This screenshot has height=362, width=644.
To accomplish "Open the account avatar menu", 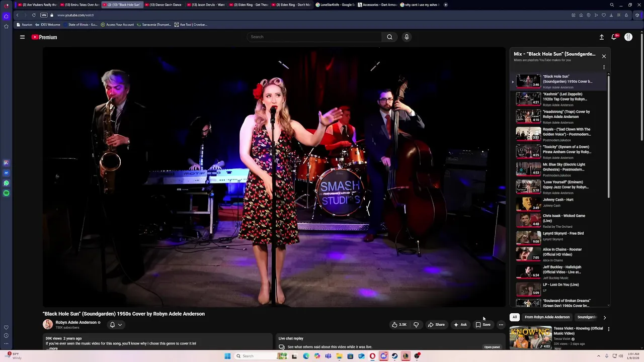I will [628, 37].
